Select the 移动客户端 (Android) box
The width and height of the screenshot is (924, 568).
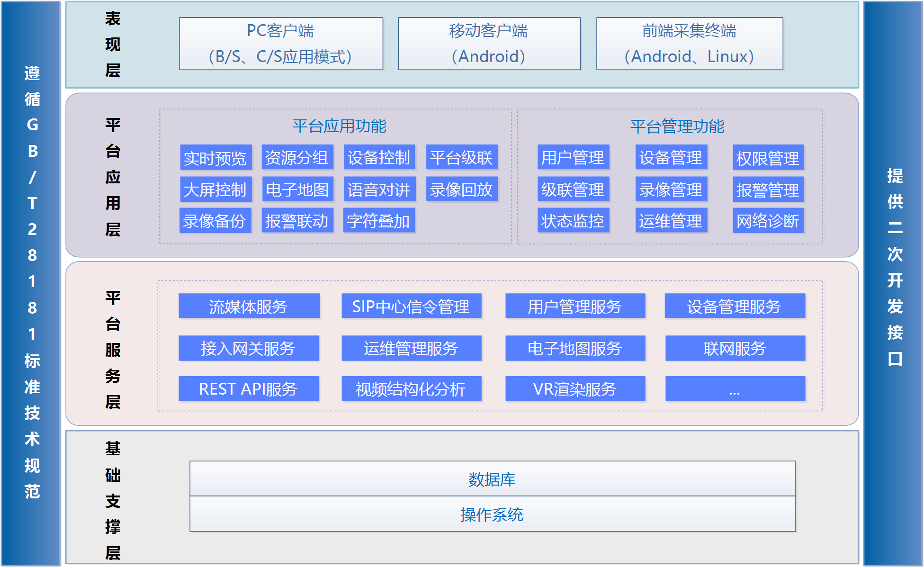[x=489, y=44]
